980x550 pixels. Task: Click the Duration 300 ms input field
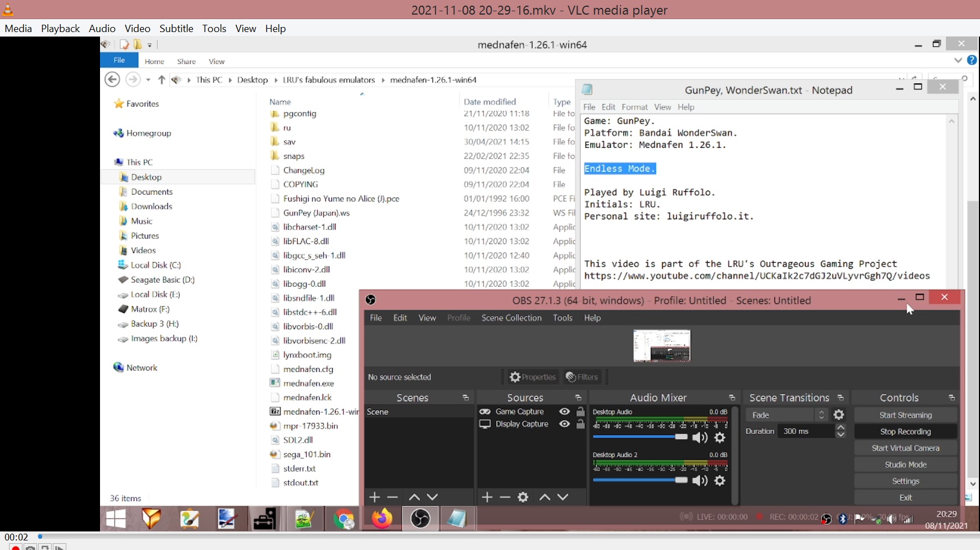point(806,431)
